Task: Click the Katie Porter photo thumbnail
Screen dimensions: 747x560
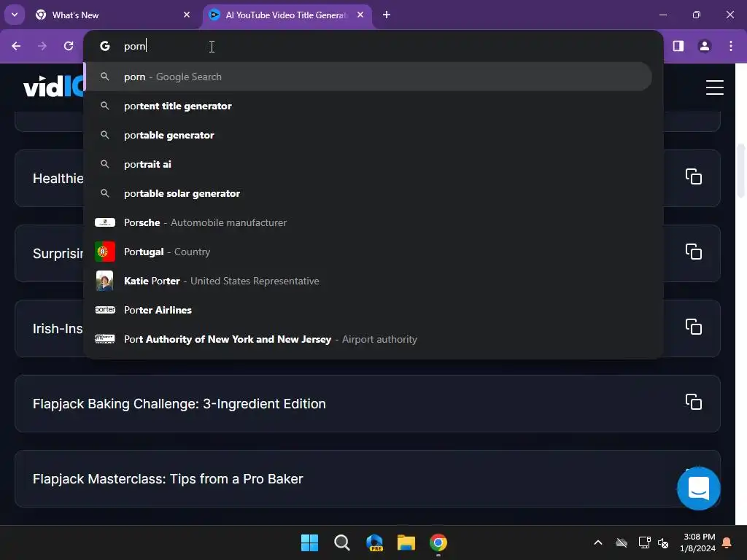Action: click(105, 281)
